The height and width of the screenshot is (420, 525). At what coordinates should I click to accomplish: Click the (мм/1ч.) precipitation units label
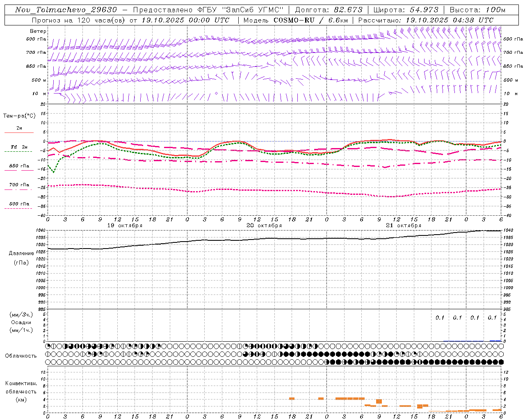(21, 330)
